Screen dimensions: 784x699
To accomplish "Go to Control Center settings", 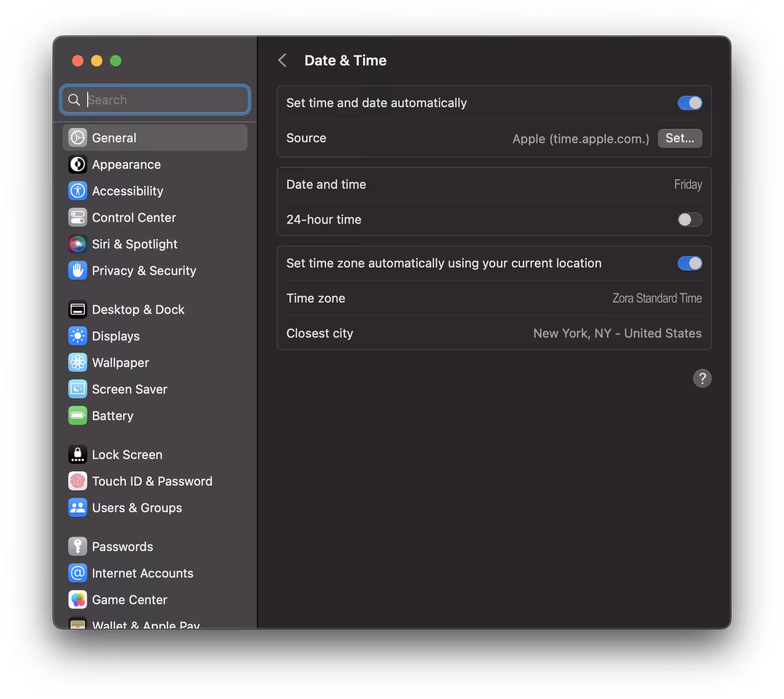I will point(134,218).
